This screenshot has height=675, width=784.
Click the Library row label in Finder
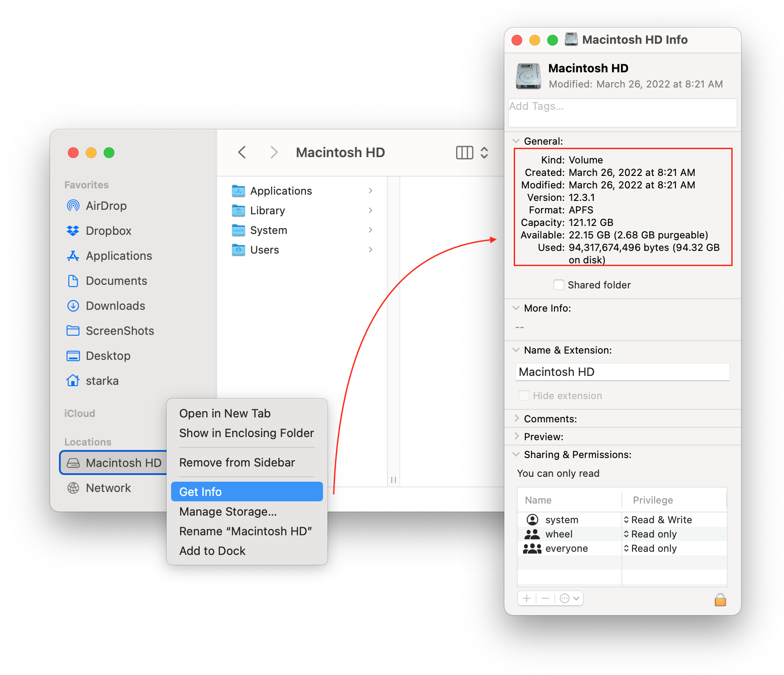tap(268, 211)
